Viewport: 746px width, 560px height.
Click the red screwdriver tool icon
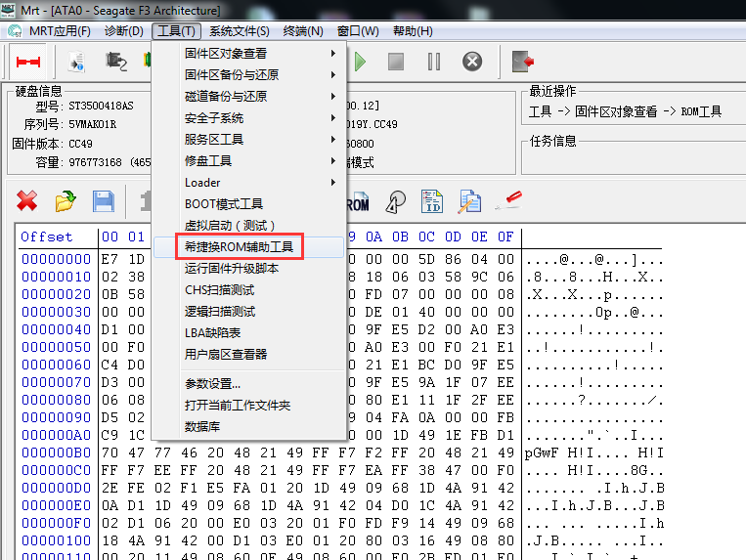click(508, 201)
